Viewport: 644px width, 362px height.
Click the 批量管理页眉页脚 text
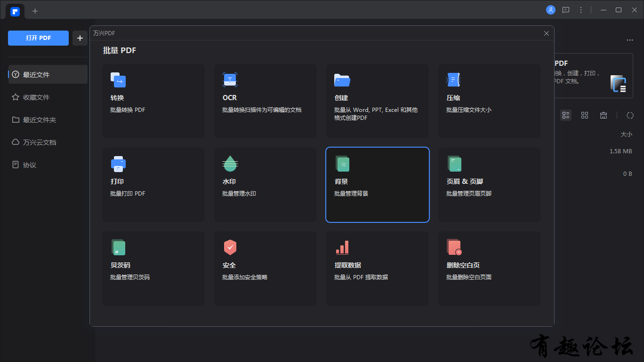469,194
